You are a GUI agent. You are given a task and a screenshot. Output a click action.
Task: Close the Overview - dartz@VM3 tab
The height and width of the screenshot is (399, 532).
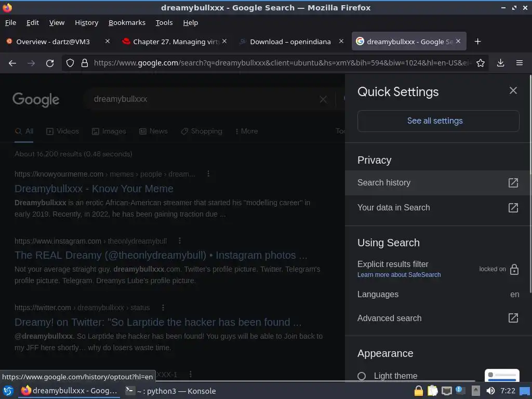coord(107,41)
